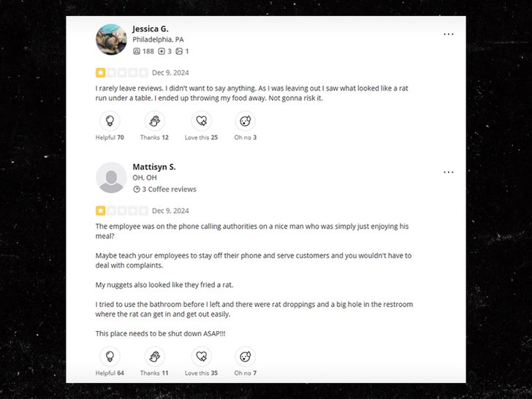Click Thanks icon on Mattisyn S.'s review
Viewport: 532px width, 399px height.
click(154, 357)
